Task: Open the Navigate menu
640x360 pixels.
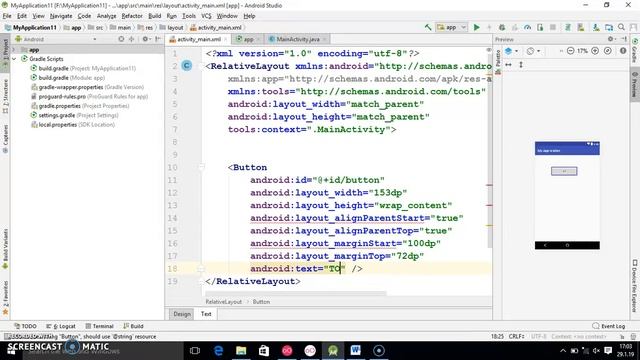Action: tap(61, 16)
